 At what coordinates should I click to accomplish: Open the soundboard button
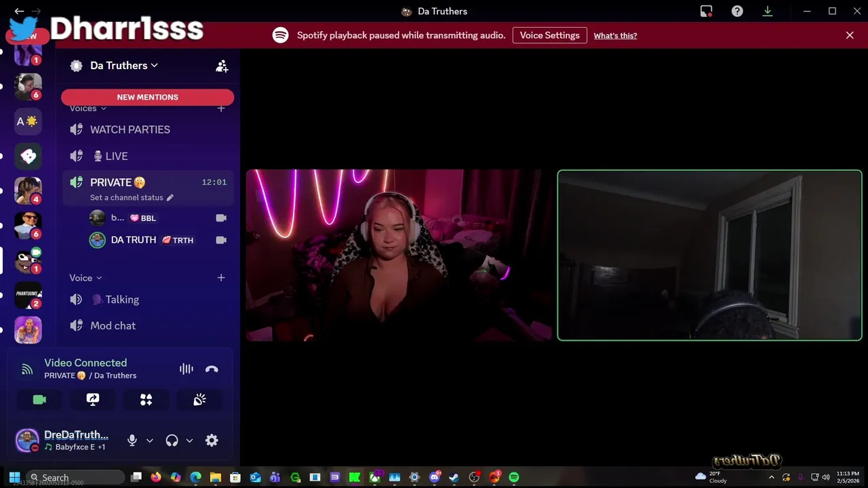[199, 400]
